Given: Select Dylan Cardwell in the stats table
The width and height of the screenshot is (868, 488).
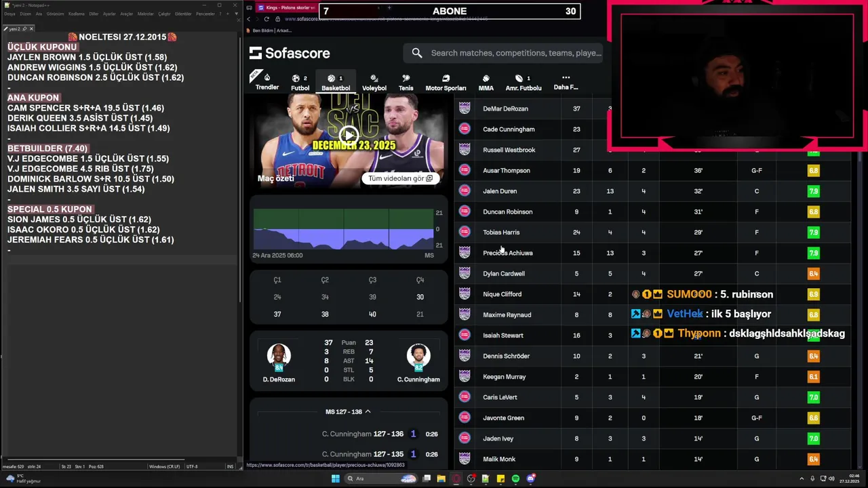Looking at the screenshot, I should pos(504,273).
